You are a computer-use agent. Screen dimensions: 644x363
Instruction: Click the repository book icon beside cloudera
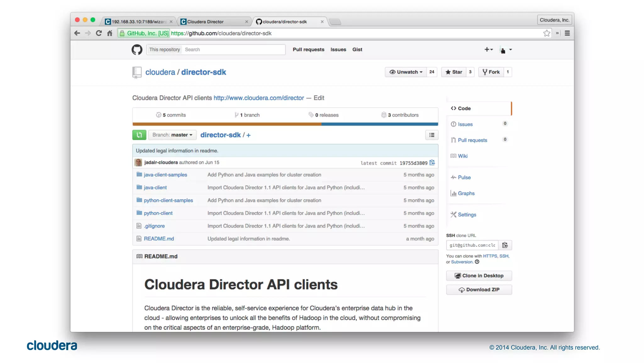pos(137,72)
